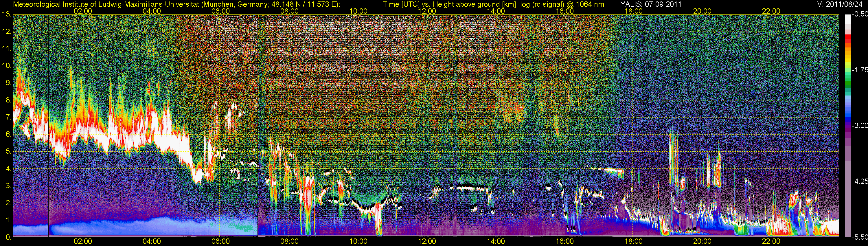Click the '6.' height axis label
The width and height of the screenshot is (868, 246).
8,135
